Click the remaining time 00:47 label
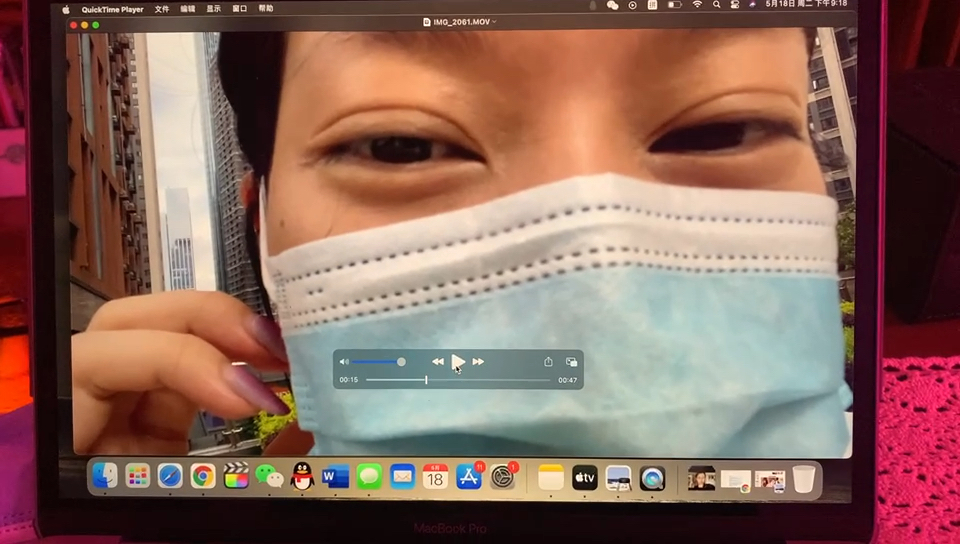Screen dimensions: 960x544 [x=567, y=380]
